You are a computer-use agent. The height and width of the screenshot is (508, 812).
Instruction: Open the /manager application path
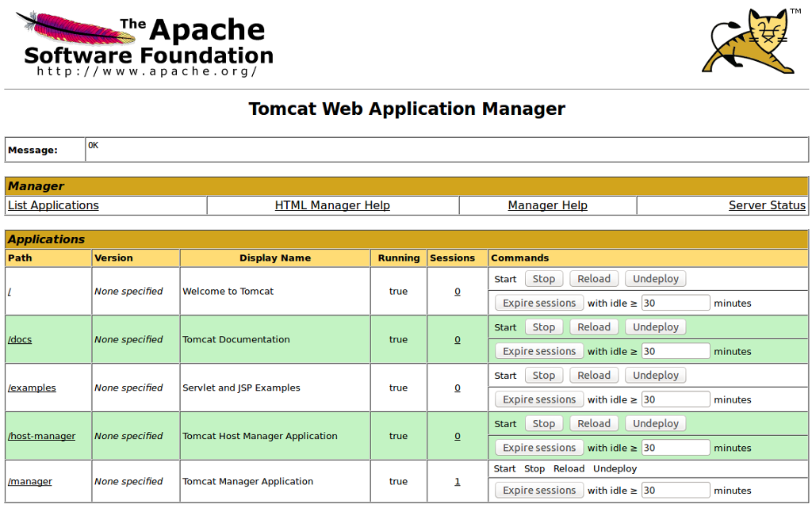click(x=29, y=482)
